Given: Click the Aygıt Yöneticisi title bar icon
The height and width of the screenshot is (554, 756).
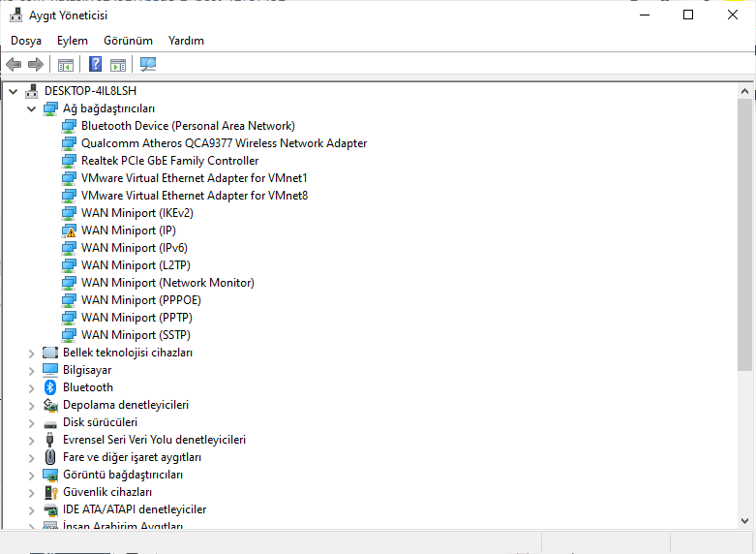Looking at the screenshot, I should pyautogui.click(x=15, y=15).
